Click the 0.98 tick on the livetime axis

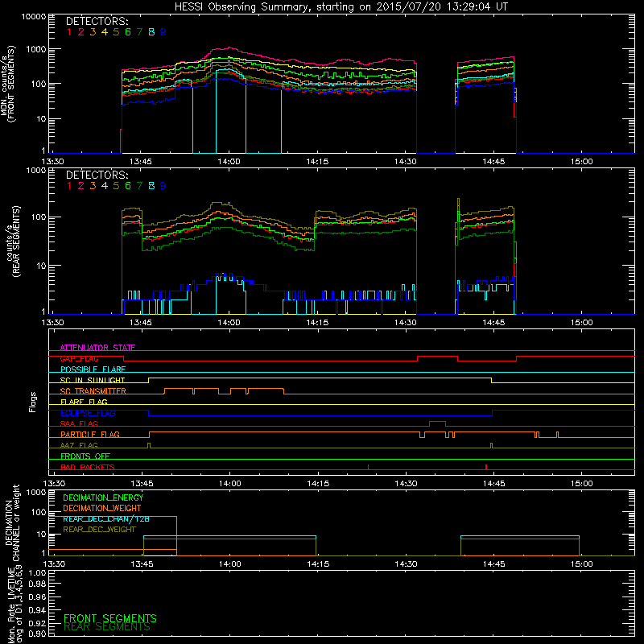point(37,584)
